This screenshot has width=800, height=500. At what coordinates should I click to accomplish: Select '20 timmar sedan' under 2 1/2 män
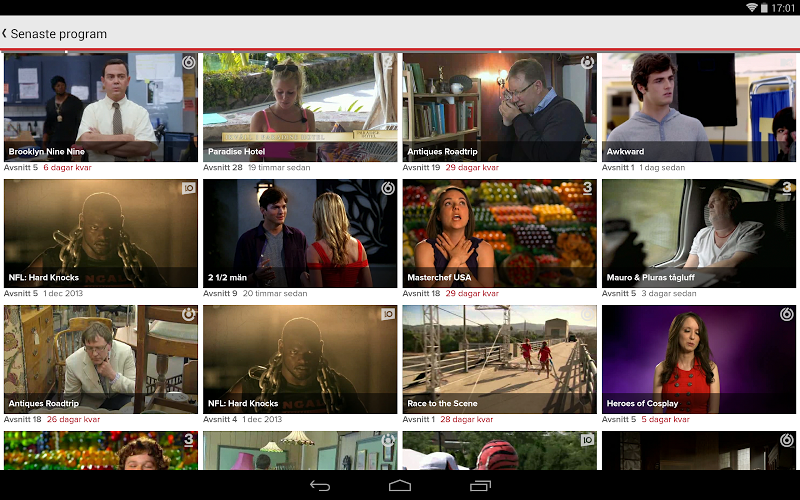point(275,293)
